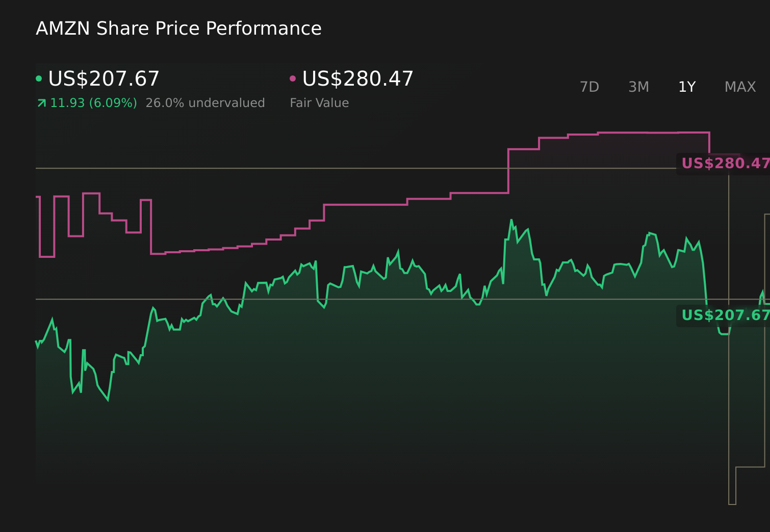
Task: Click the green upward arrow icon
Action: click(x=41, y=103)
